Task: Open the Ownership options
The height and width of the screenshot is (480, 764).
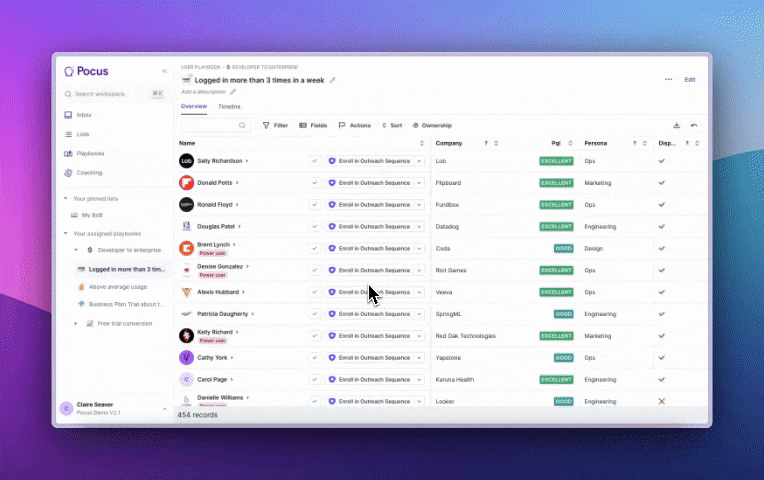Action: pyautogui.click(x=432, y=125)
